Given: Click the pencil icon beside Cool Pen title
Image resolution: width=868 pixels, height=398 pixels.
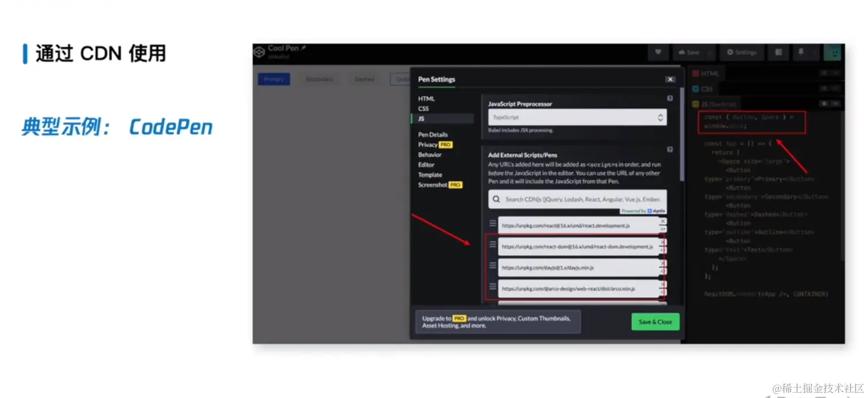Looking at the screenshot, I should 304,48.
